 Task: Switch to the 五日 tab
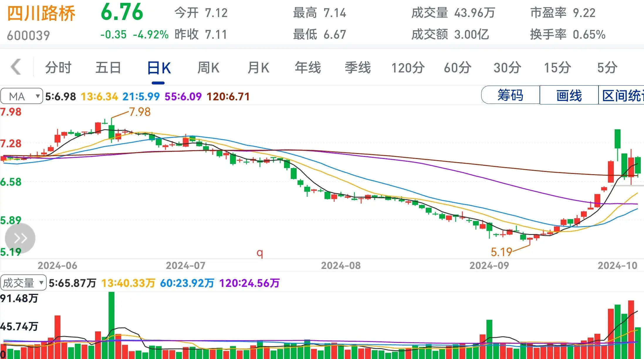tap(108, 67)
